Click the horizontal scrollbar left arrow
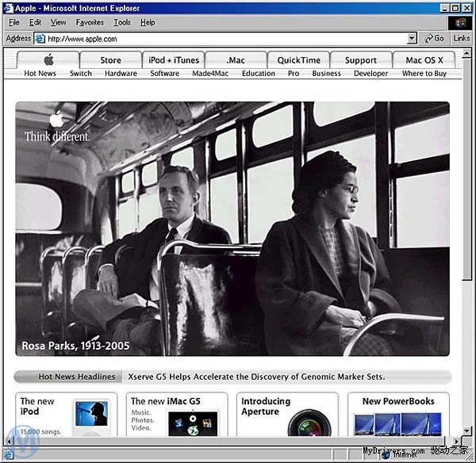Image resolution: width=476 pixels, height=463 pixels. [9, 441]
